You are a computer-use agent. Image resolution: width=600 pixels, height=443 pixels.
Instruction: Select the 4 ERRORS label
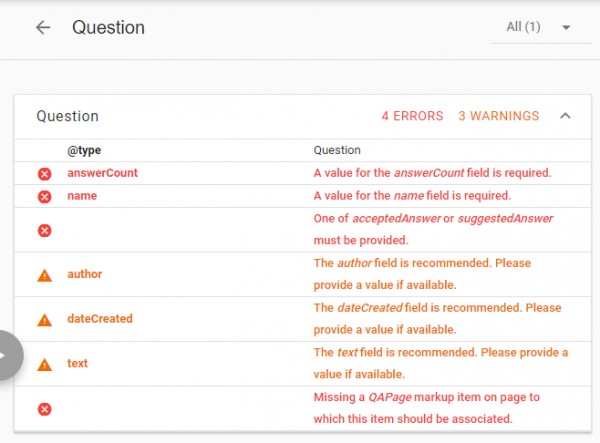(x=412, y=116)
